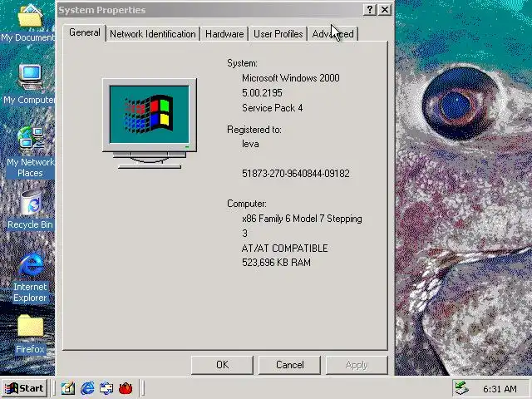
Task: Click the 'Registered to:' label
Action: 254,130
